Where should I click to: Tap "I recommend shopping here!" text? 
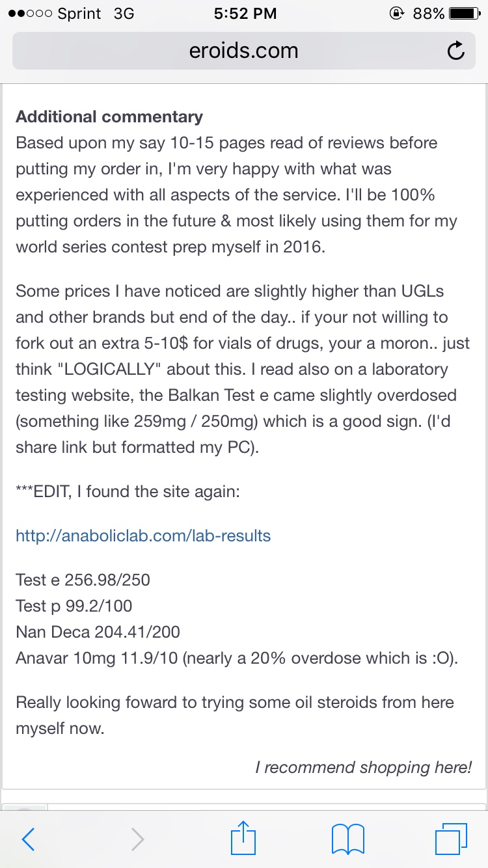[x=363, y=767]
